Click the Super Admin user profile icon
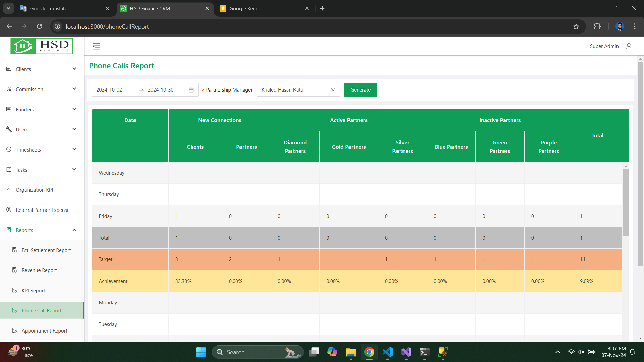This screenshot has height=362, width=644. (629, 46)
